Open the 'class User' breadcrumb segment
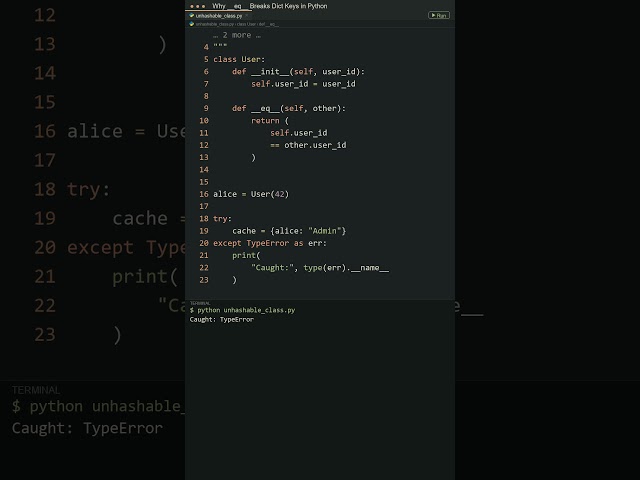This screenshot has width=640, height=480. [246, 24]
